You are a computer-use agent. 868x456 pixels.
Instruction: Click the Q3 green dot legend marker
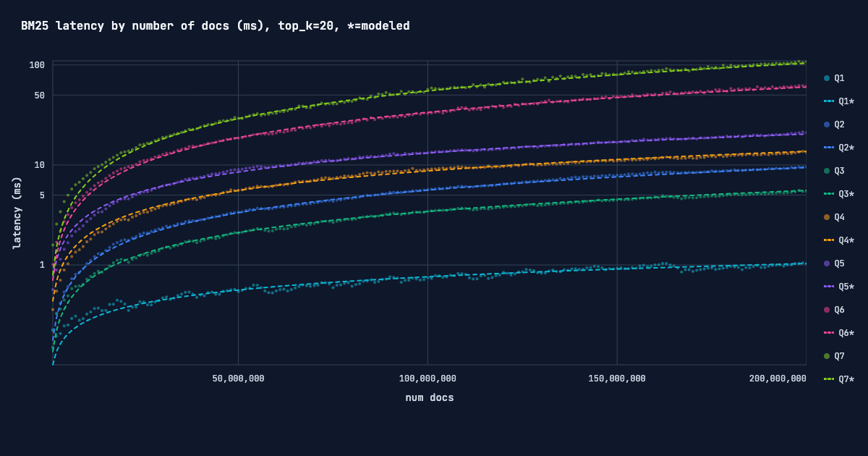pyautogui.click(x=827, y=171)
